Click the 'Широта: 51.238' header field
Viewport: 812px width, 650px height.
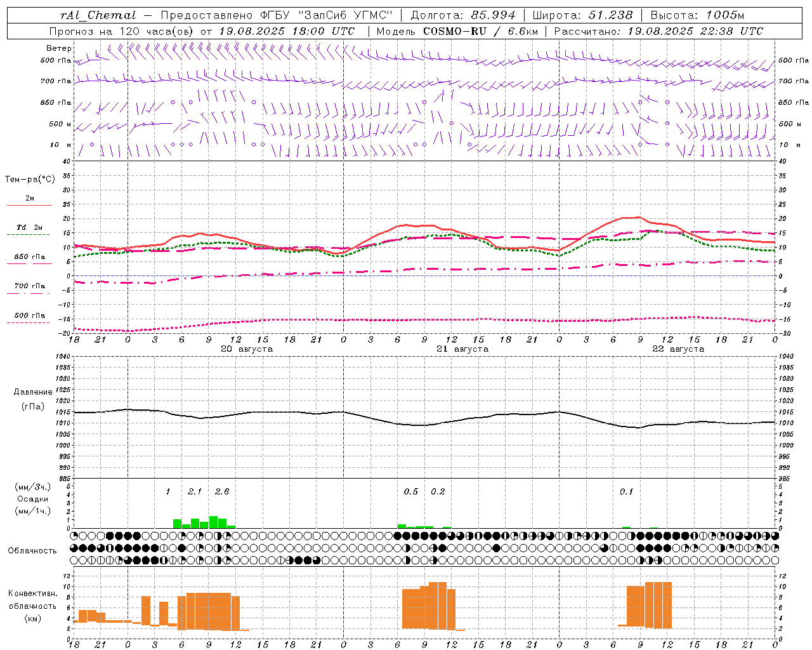pyautogui.click(x=582, y=15)
